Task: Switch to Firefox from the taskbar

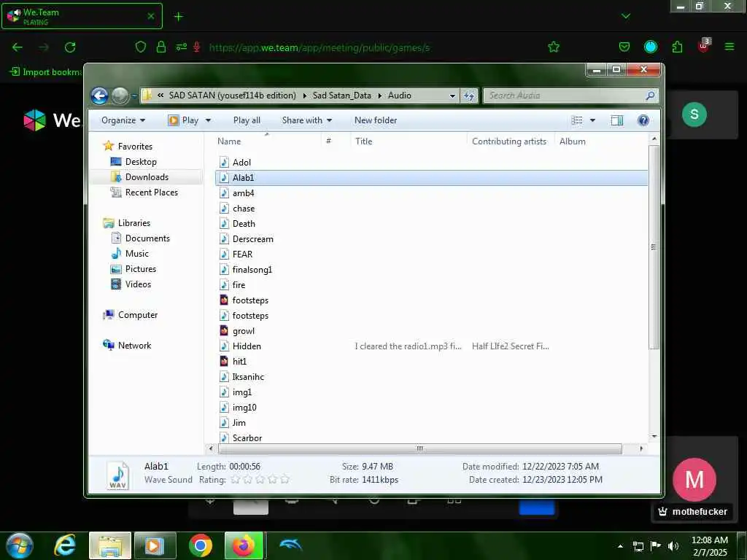Action: coord(244,545)
